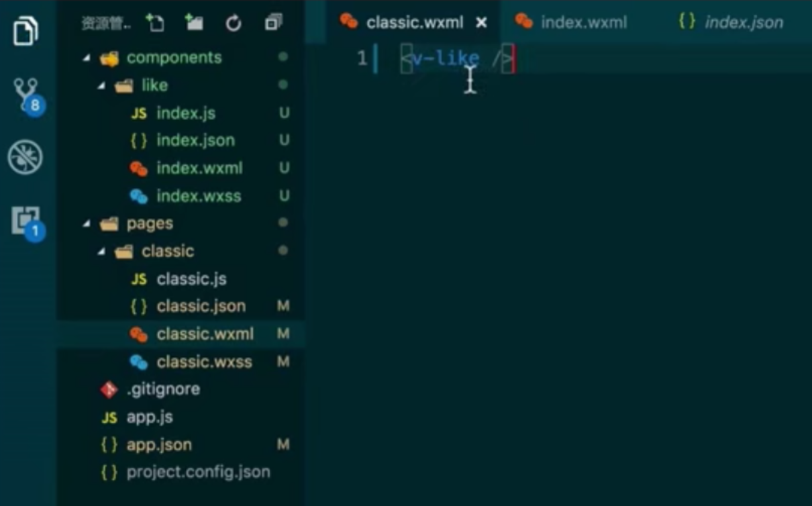Switch to the index.wxml editor tab
The width and height of the screenshot is (812, 506).
(585, 23)
